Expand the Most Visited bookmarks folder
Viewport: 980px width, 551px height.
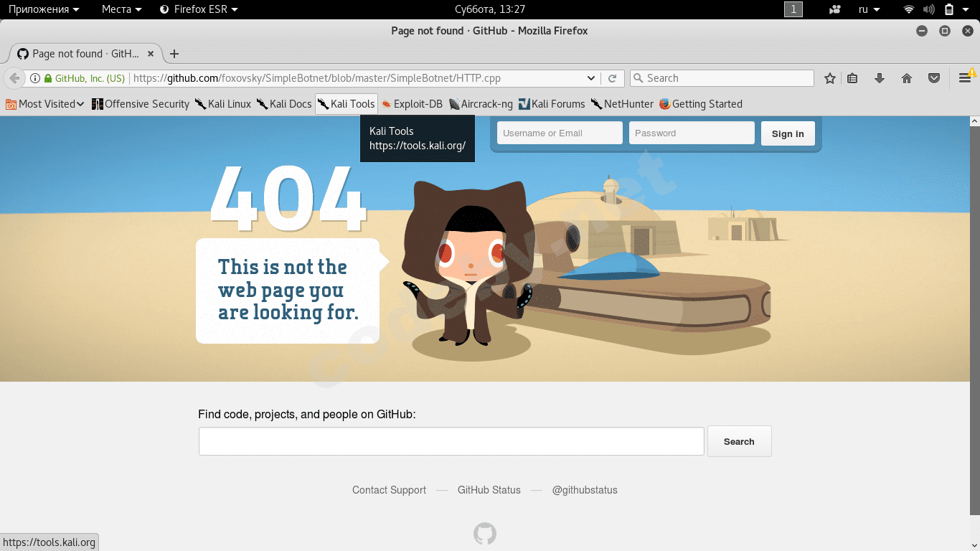[45, 104]
